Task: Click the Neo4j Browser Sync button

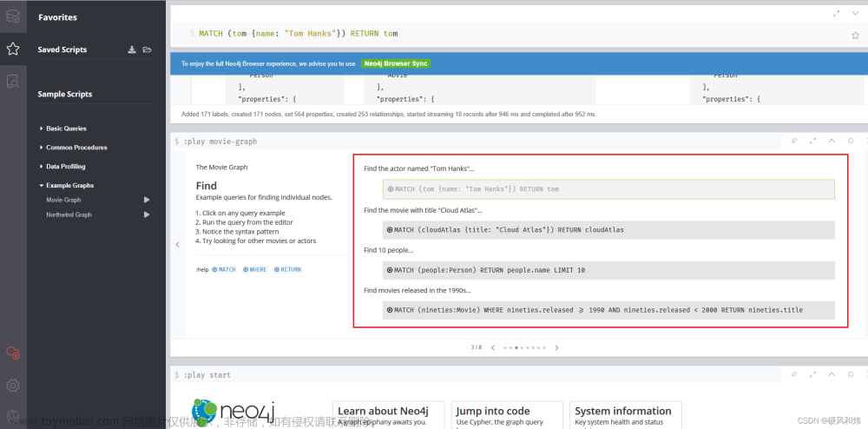Action: click(x=395, y=63)
